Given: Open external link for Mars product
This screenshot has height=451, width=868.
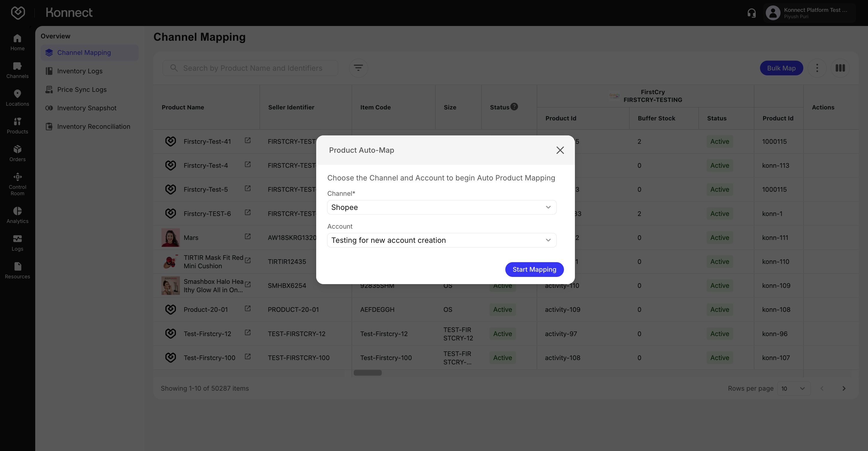Looking at the screenshot, I should [x=248, y=236].
